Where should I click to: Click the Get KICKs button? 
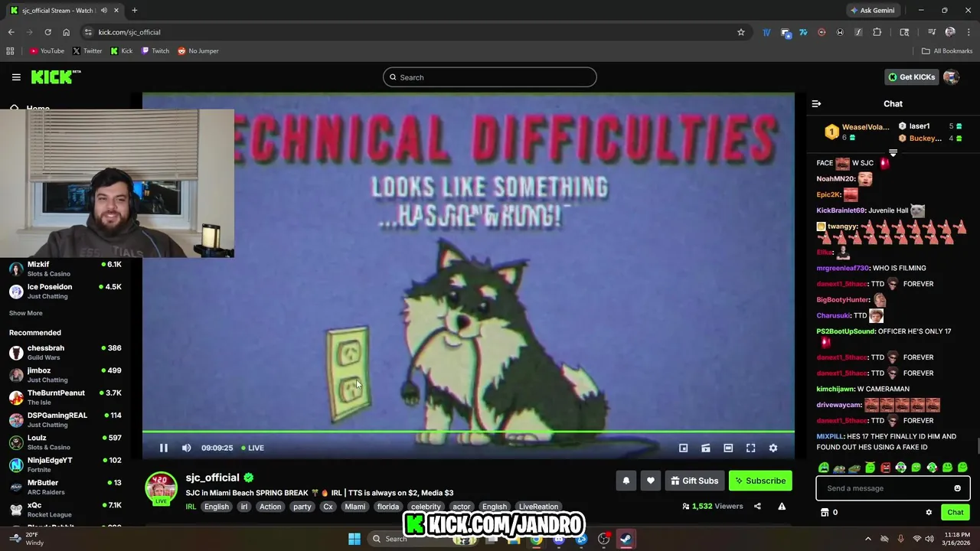pos(911,77)
